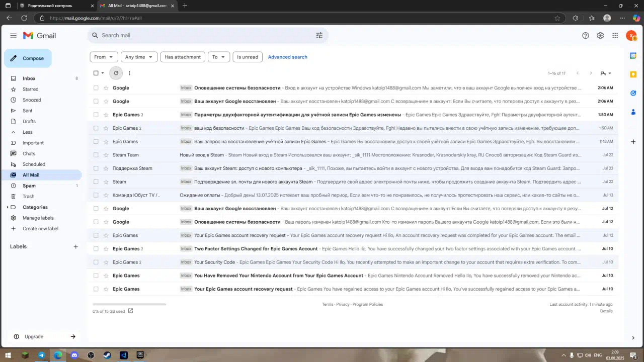The width and height of the screenshot is (644, 362).
Task: Toggle the Is unread filter
Action: click(x=248, y=57)
